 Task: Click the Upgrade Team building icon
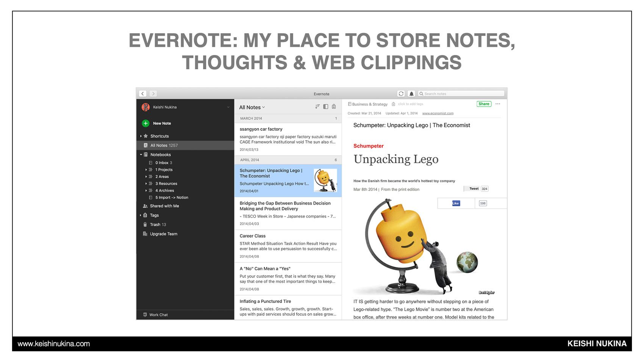(x=145, y=234)
